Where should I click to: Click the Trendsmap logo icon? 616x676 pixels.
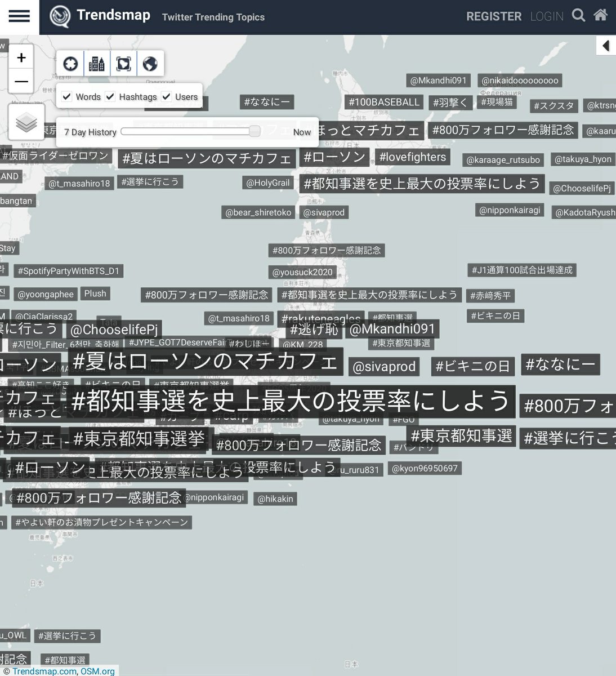60,16
